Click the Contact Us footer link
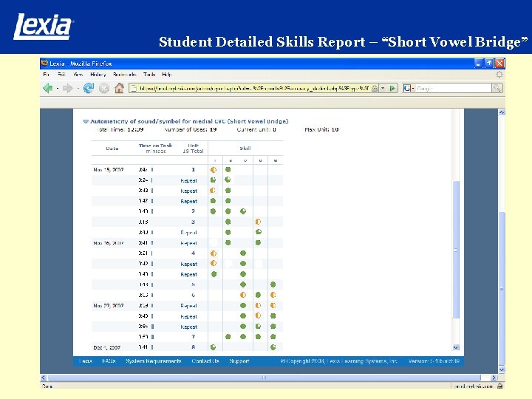Viewport: 532px width, 399px height. pos(205,361)
